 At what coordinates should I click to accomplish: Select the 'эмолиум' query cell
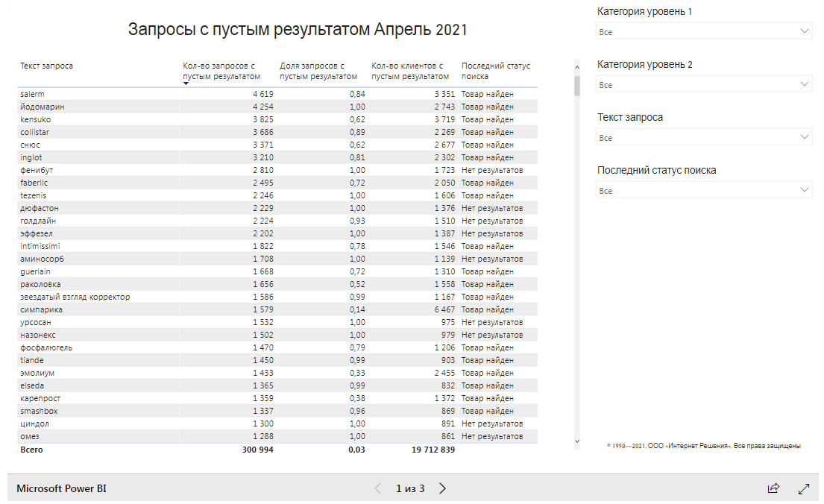click(x=37, y=373)
